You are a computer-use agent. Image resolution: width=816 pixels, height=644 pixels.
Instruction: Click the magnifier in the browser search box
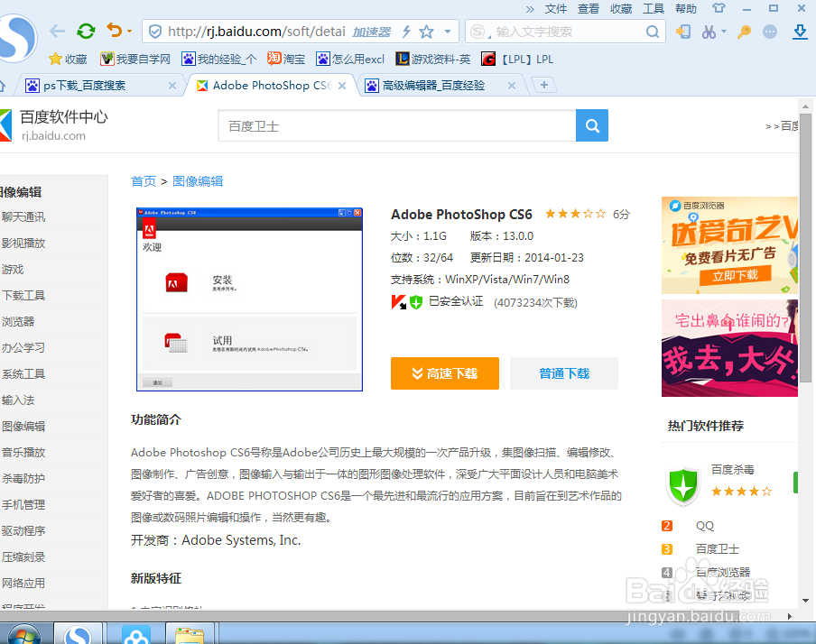coord(652,32)
